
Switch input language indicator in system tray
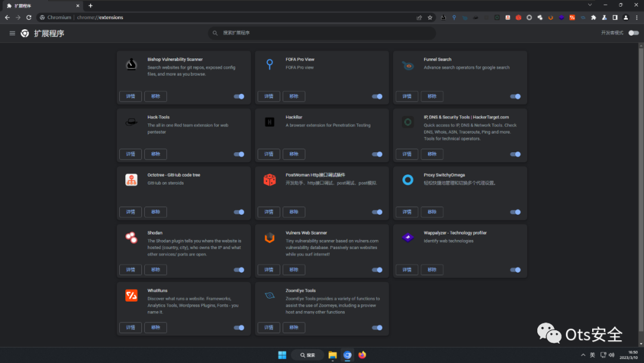click(x=592, y=355)
